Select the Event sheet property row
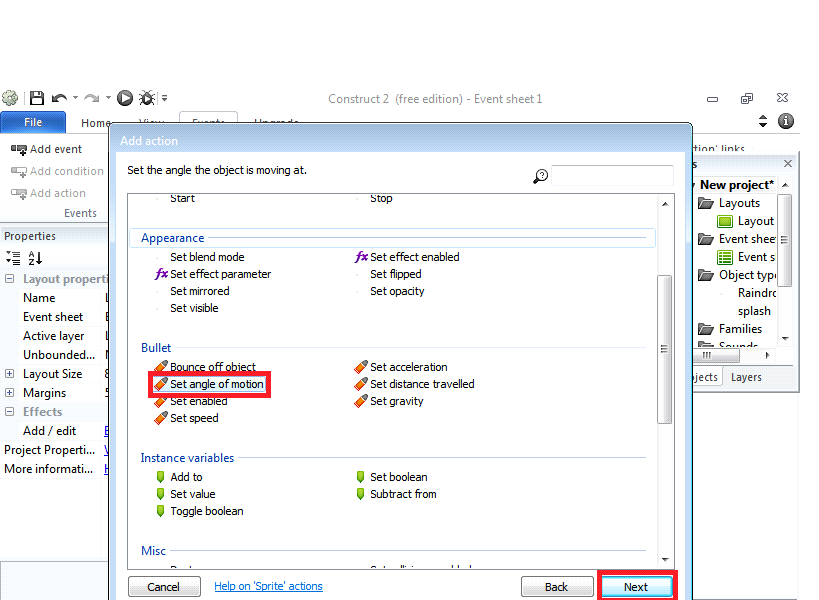 coord(54,317)
